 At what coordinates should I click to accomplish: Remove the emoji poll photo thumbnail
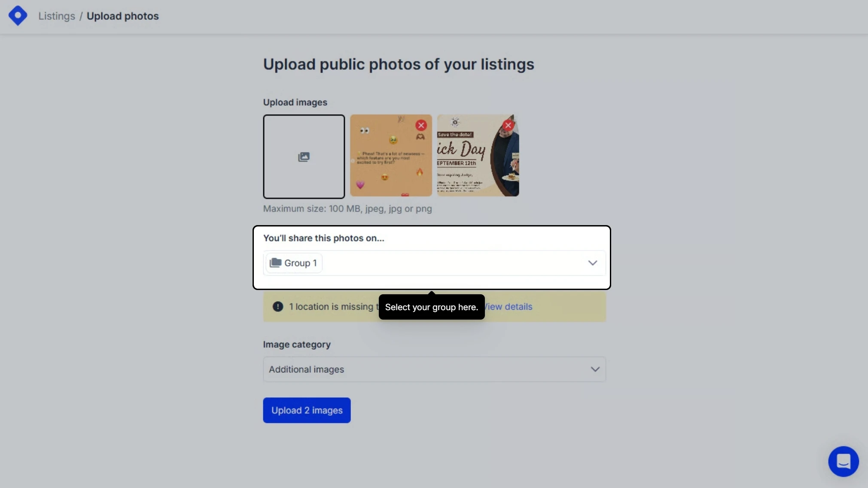pos(421,125)
